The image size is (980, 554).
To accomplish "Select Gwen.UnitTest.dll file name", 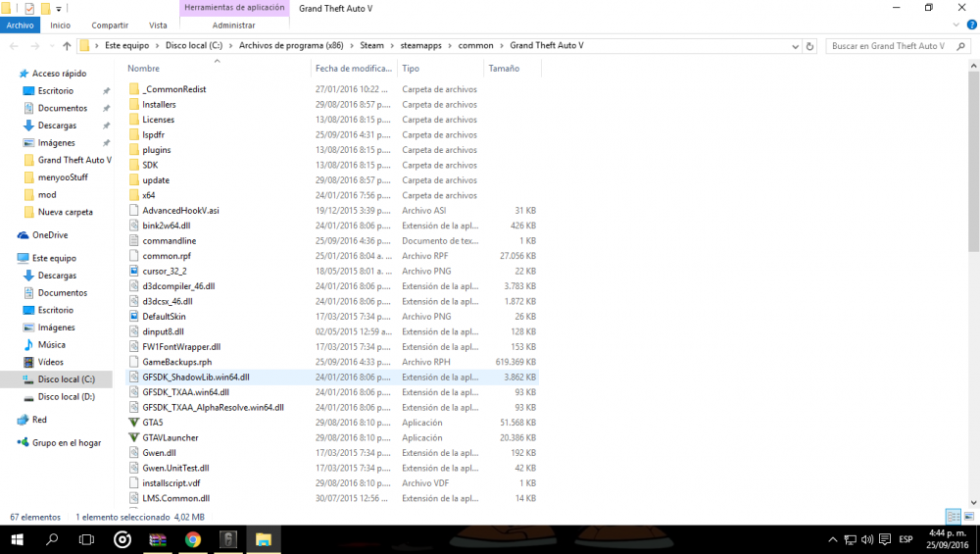I will (175, 469).
